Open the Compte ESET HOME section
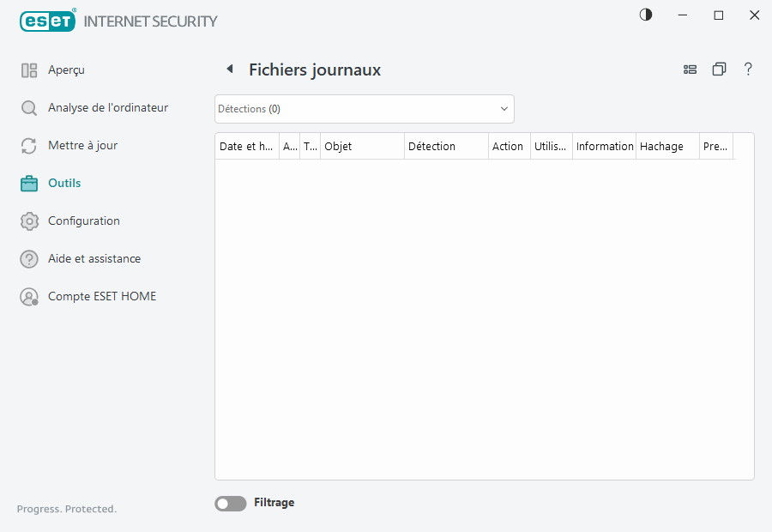This screenshot has width=772, height=532. [x=102, y=296]
